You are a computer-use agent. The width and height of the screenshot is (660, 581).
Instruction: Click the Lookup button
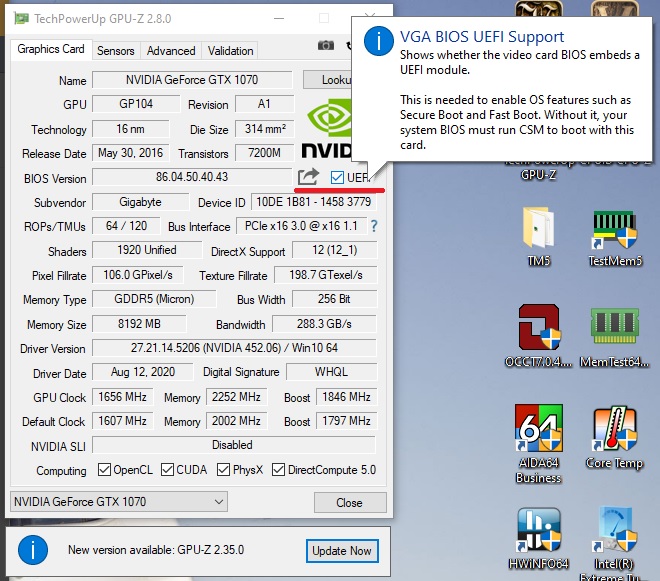coord(327,80)
